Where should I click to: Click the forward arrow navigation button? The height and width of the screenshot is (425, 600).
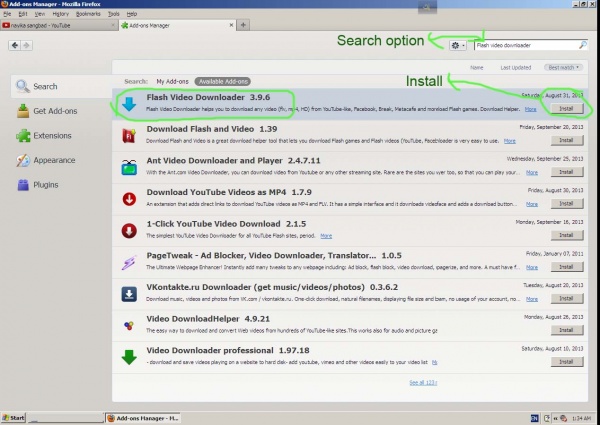26,45
